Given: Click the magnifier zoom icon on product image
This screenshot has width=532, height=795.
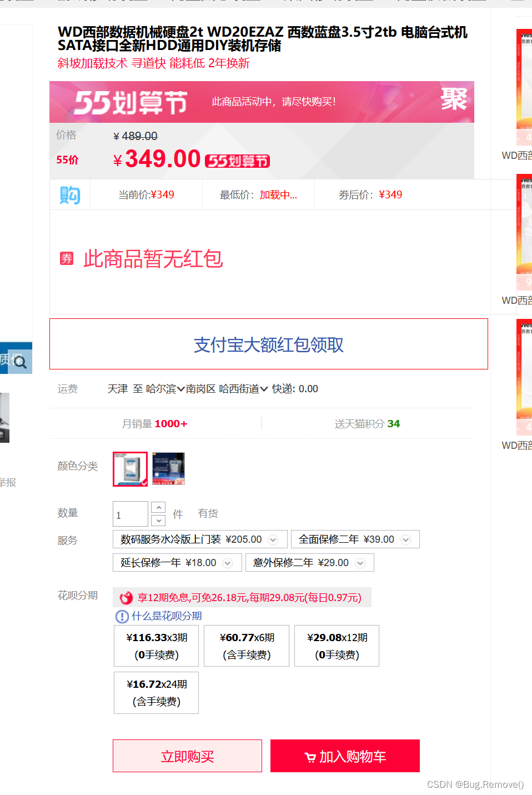Looking at the screenshot, I should click(21, 362).
